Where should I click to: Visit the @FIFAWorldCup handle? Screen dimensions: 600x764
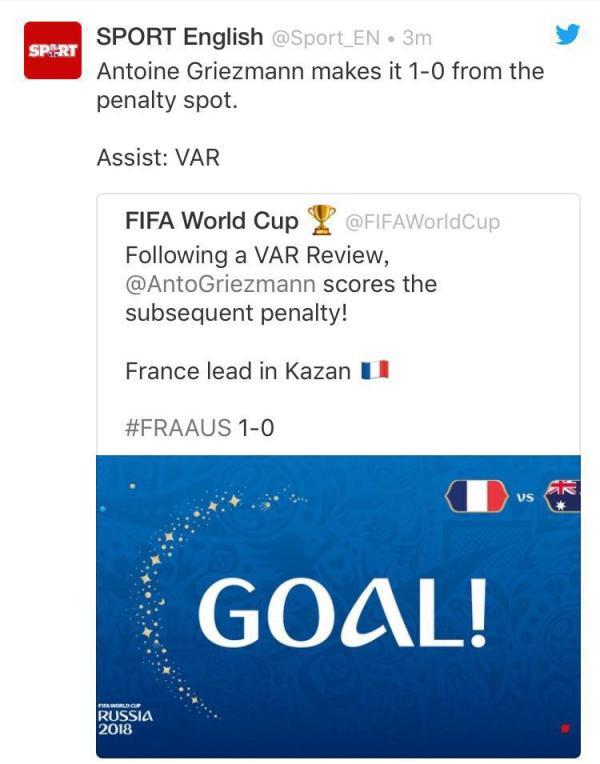click(422, 221)
